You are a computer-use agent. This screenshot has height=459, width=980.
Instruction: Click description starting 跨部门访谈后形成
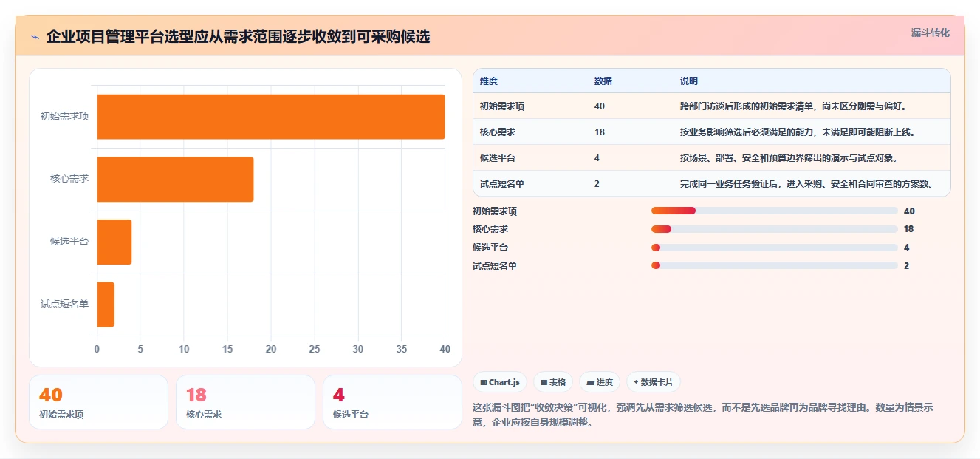[793, 106]
